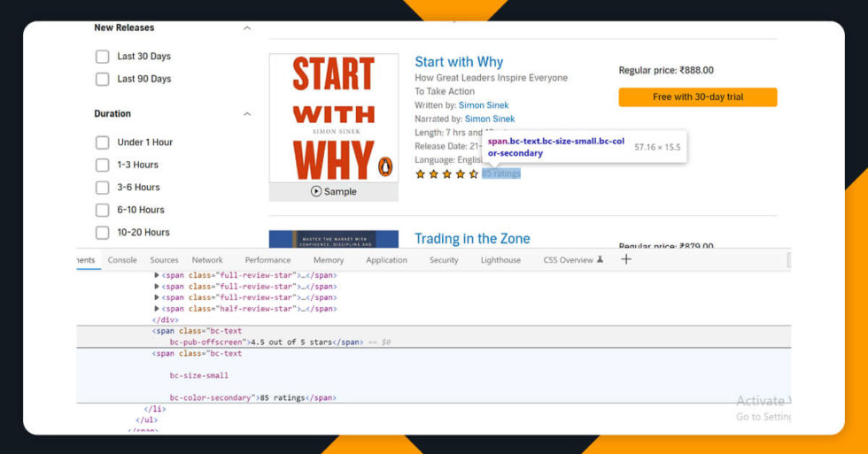The width and height of the screenshot is (868, 454).
Task: Click the Start with Why book cover
Action: [x=334, y=118]
